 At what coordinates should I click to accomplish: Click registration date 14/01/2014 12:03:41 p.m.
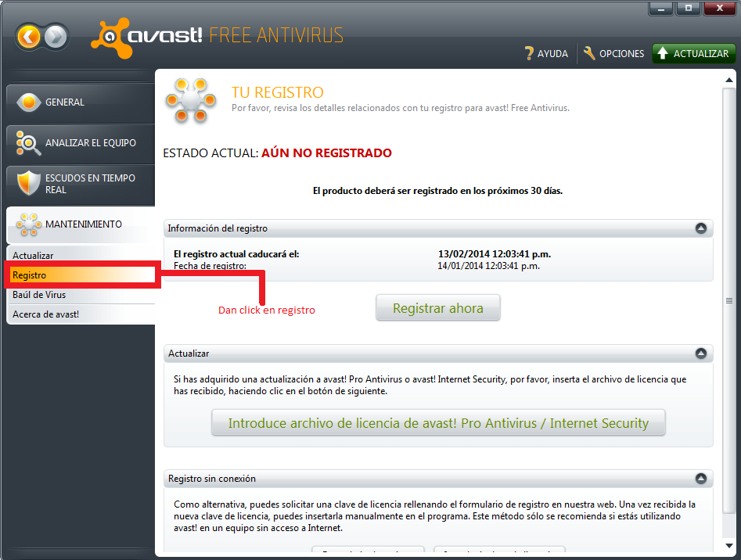[x=488, y=266]
